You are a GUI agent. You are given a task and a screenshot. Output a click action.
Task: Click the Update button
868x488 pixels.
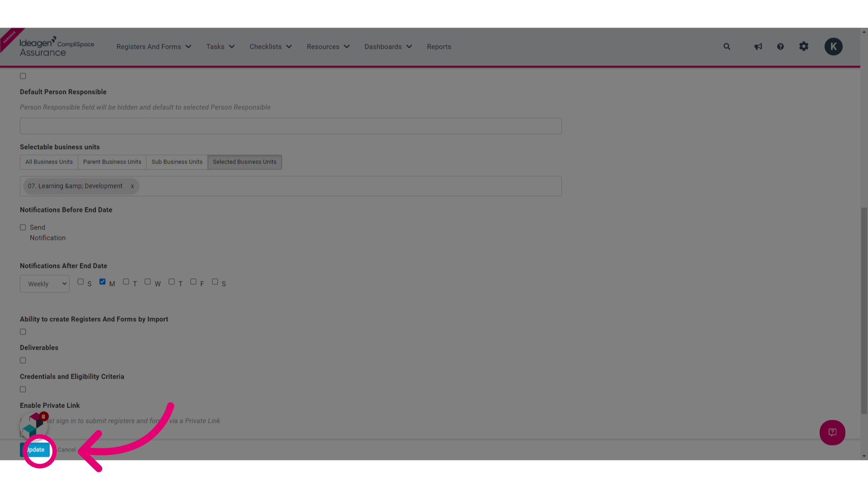(35, 450)
